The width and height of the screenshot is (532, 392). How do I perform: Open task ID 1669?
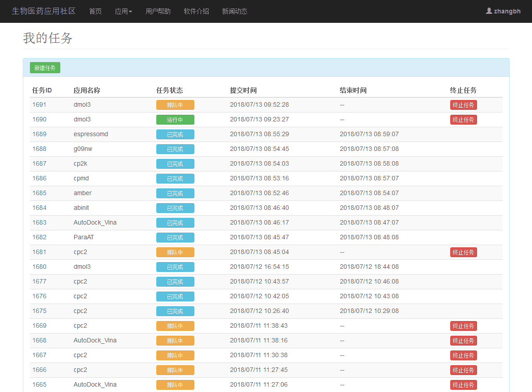point(39,326)
